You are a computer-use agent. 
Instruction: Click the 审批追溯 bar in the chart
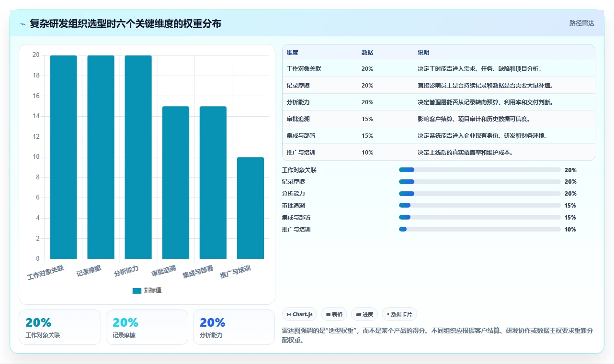click(175, 183)
